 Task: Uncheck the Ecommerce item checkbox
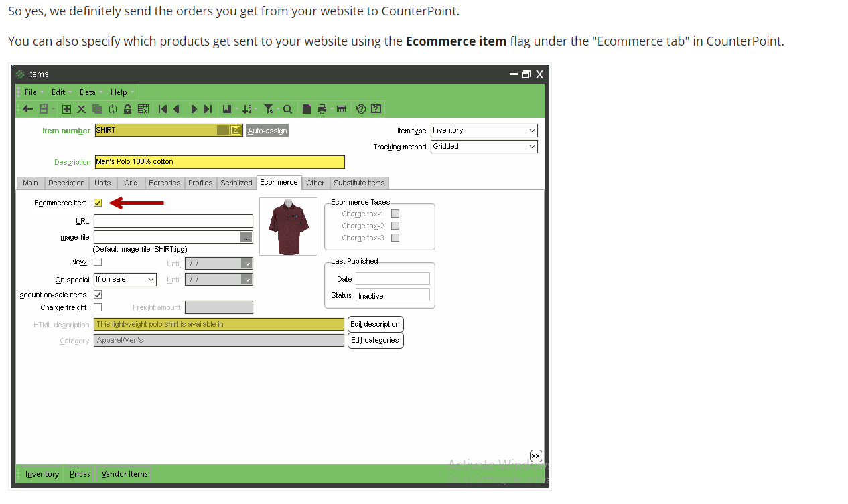(x=98, y=203)
